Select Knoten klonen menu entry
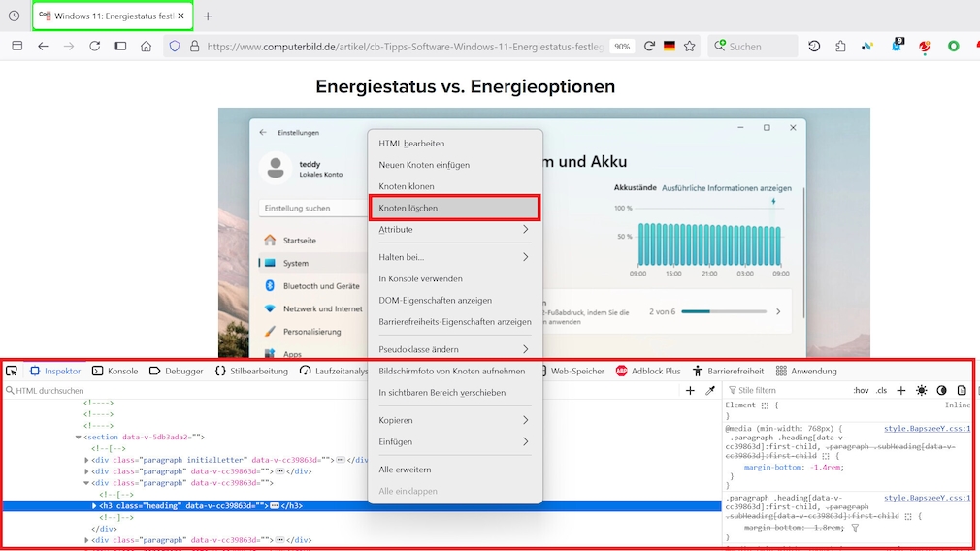980x551 pixels. (x=455, y=186)
